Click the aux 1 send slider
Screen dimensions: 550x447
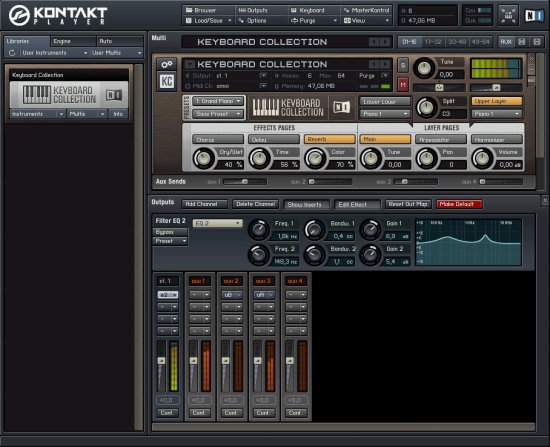pos(245,182)
